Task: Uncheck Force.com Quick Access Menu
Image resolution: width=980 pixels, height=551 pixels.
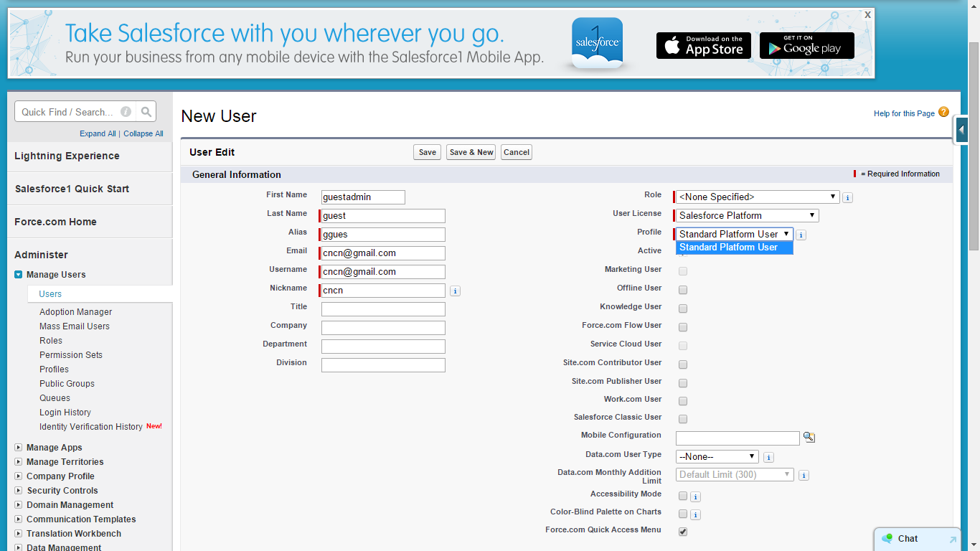Action: coord(683,532)
